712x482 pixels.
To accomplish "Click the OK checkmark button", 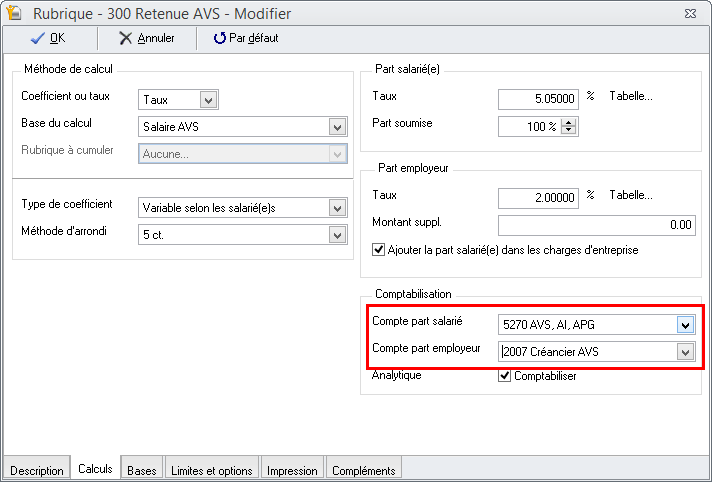I will (48, 38).
